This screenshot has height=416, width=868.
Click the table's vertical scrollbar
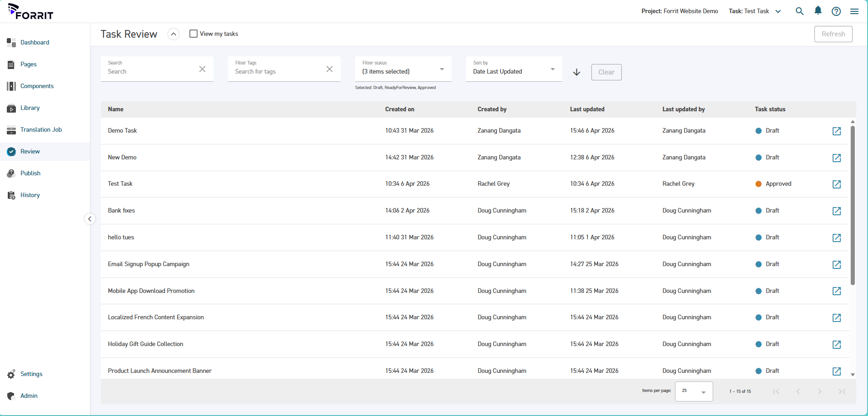(x=853, y=204)
